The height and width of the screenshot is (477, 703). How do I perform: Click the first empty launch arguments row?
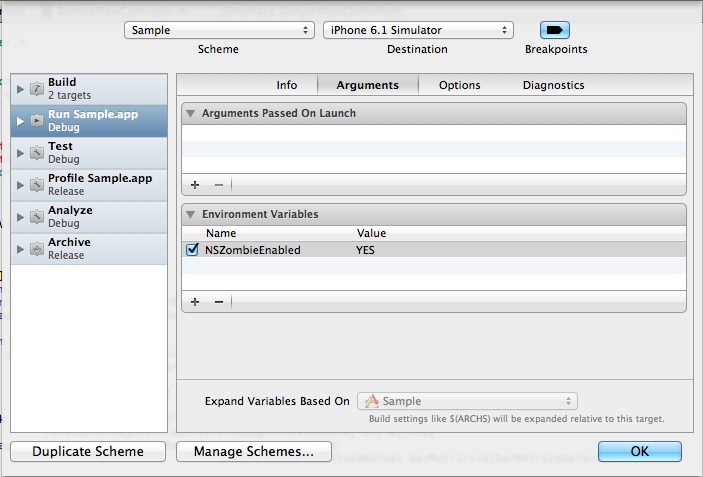pos(434,133)
